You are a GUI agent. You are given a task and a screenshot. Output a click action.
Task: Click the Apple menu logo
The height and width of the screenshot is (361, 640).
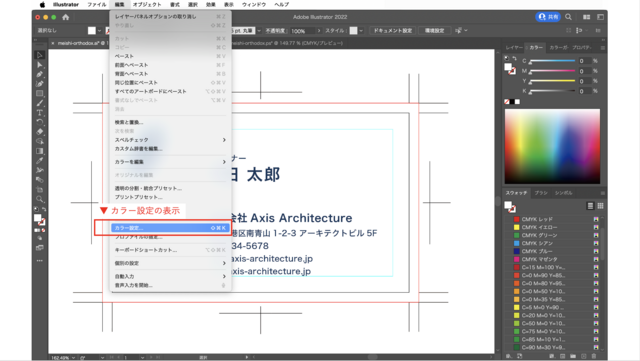click(x=42, y=4)
